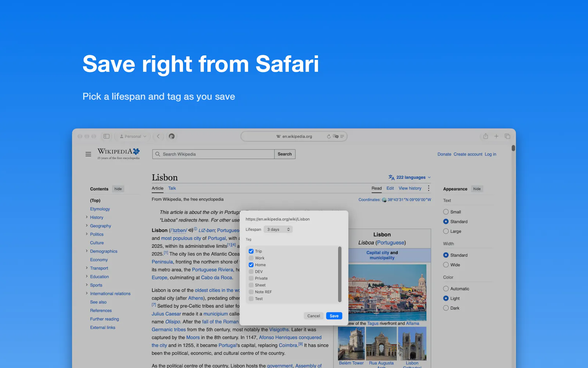Toggle the Safari sidebar icon

tap(107, 136)
